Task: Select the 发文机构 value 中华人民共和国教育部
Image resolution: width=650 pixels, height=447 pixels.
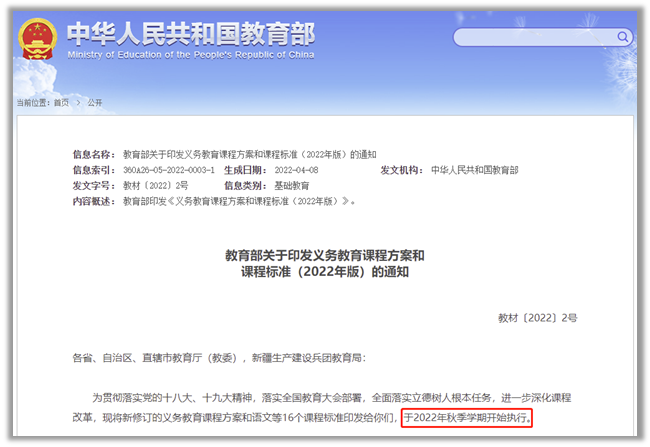Action: (x=475, y=170)
